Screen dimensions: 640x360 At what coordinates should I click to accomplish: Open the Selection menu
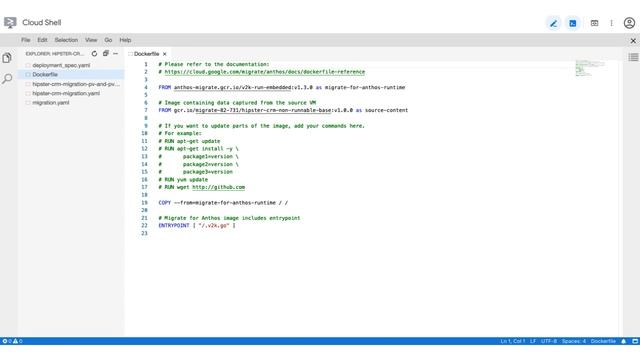[66, 40]
